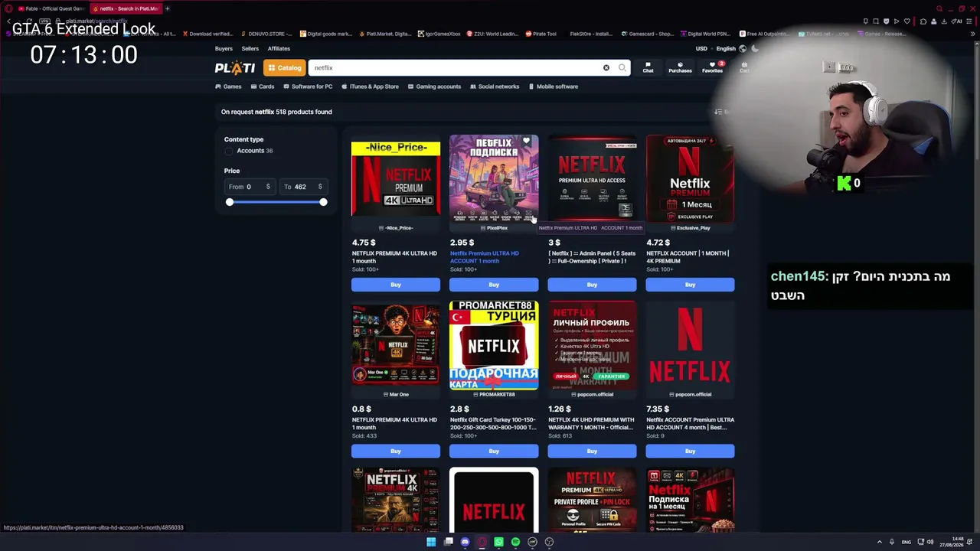Toggle the Accounts content type checkbox
This screenshot has width=980, height=551.
click(x=229, y=151)
